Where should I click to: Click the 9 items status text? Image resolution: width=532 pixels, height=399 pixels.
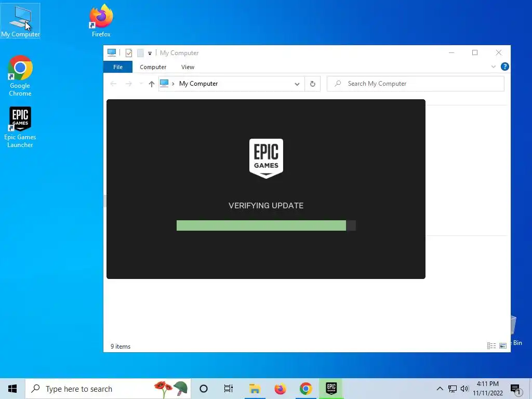121,347
